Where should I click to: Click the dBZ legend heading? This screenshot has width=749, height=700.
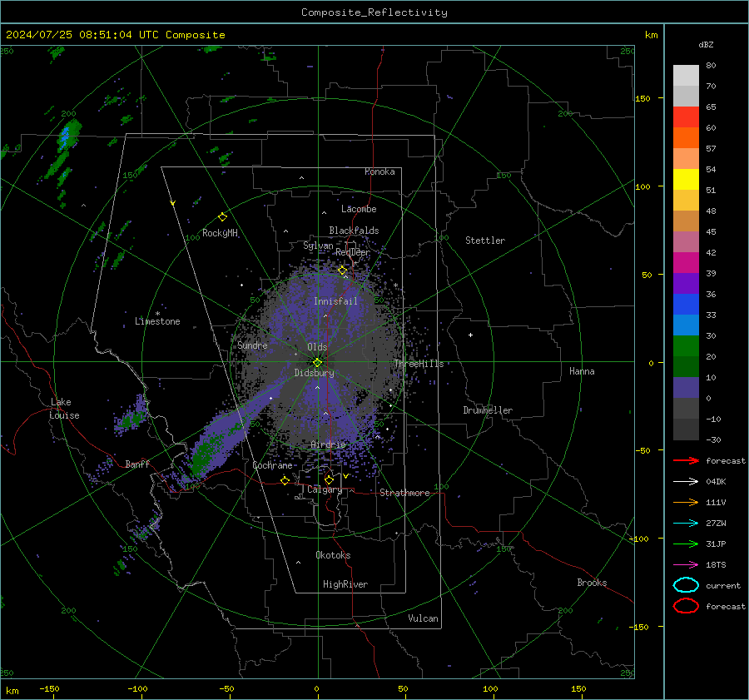point(706,44)
